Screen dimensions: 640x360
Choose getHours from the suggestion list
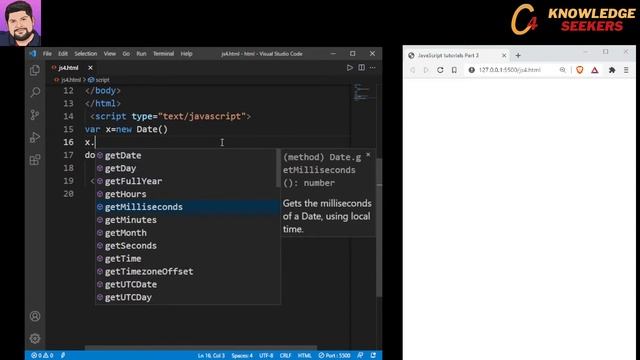coord(187,194)
